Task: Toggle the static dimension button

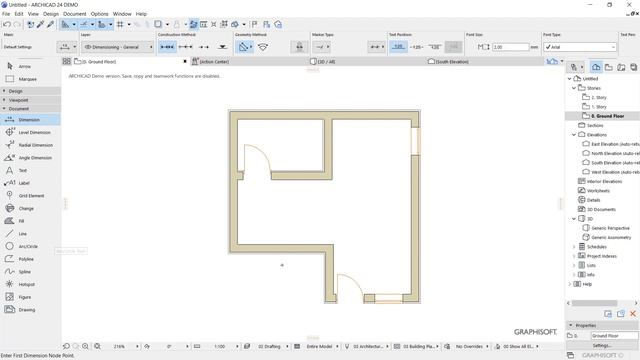Action: (x=299, y=47)
